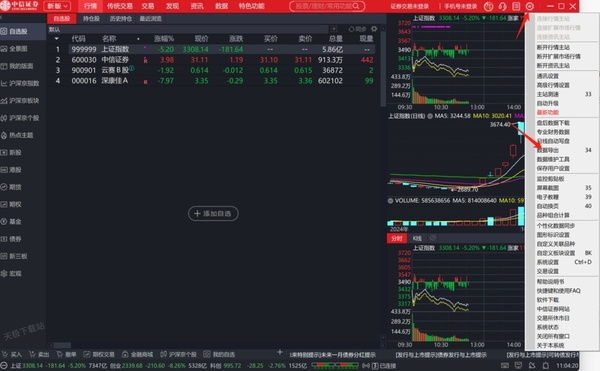Switch the lower chart to K线 tab
Viewport: 600px width, 371px height.
pyautogui.click(x=417, y=238)
